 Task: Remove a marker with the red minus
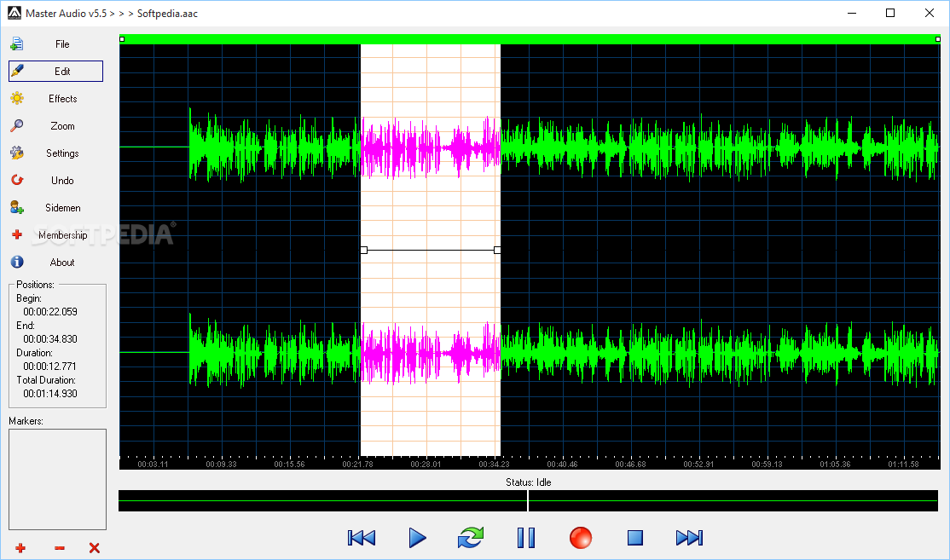[60, 548]
